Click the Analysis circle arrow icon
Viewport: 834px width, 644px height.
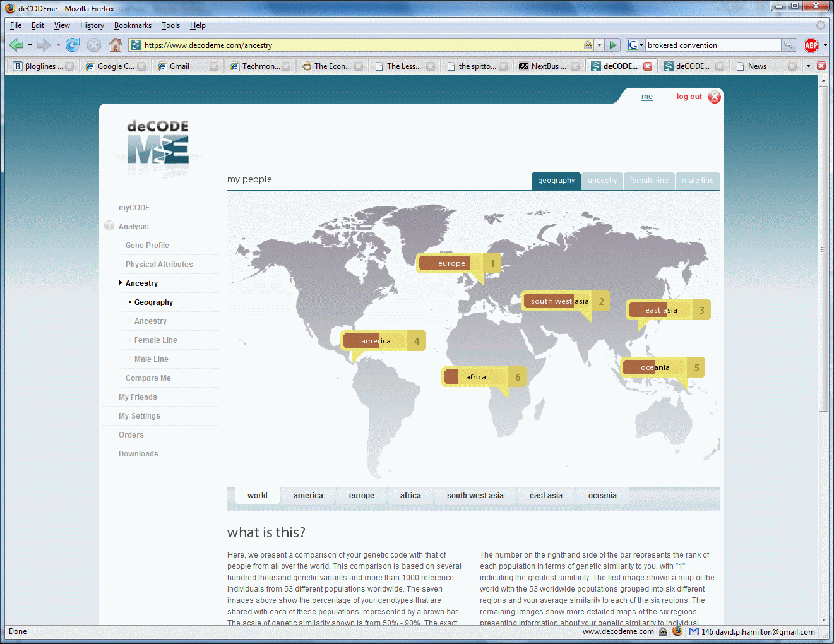[x=109, y=226]
